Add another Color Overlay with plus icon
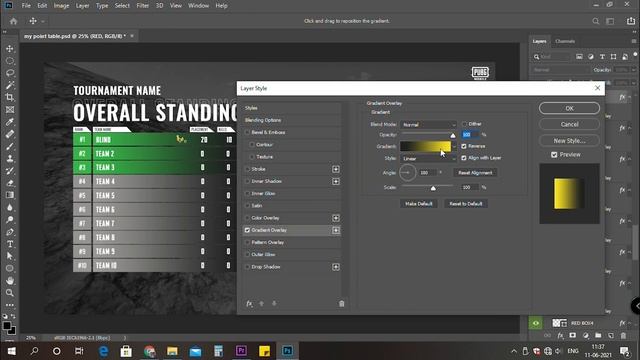 336,218
